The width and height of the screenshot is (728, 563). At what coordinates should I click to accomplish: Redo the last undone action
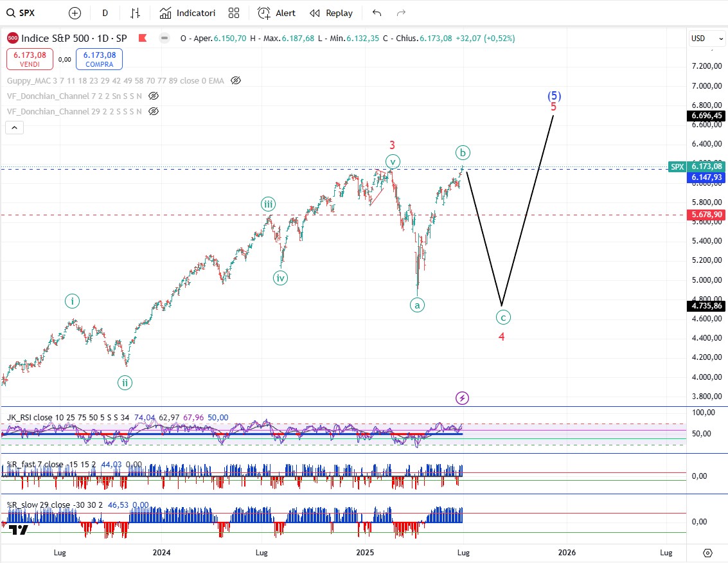coord(401,13)
